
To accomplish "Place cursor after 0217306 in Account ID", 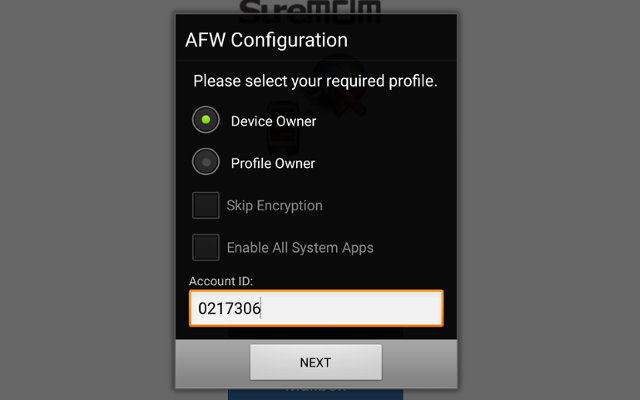I will 262,309.
